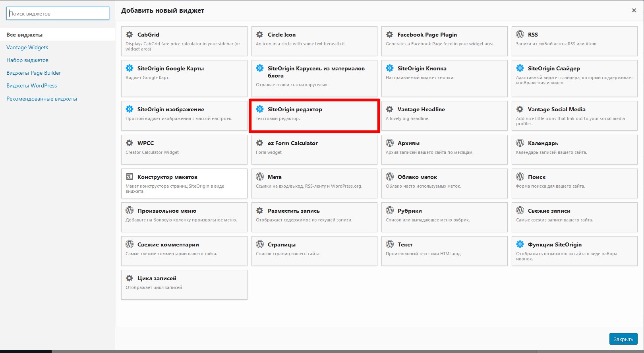This screenshot has height=353, width=644.
Task: Open the Vantage Widgets category
Action: point(27,47)
